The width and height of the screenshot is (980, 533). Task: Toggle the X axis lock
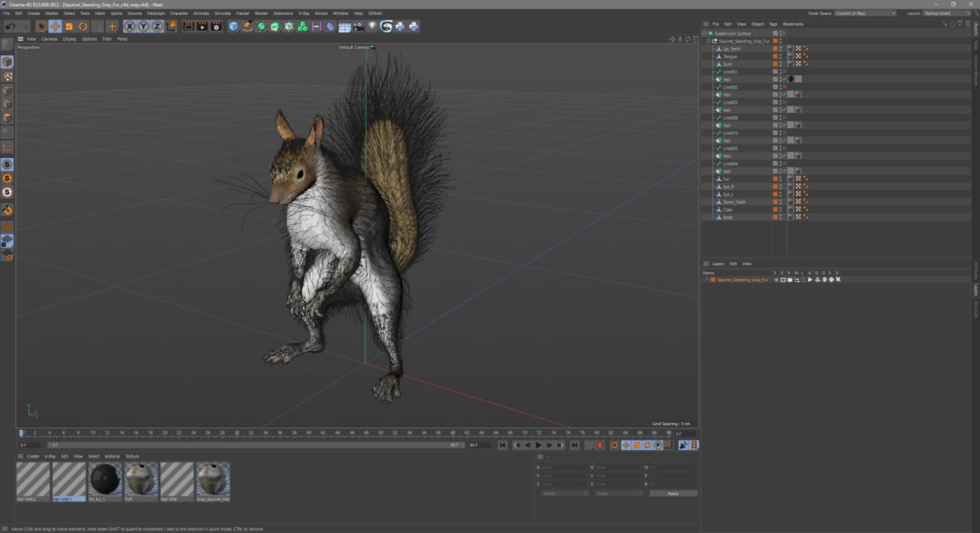click(x=130, y=27)
